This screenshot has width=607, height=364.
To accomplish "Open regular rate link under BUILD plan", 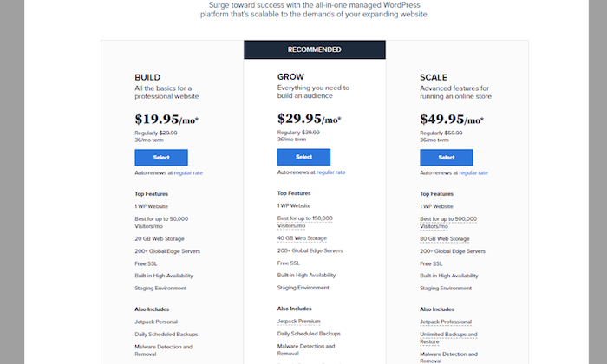I will [188, 173].
